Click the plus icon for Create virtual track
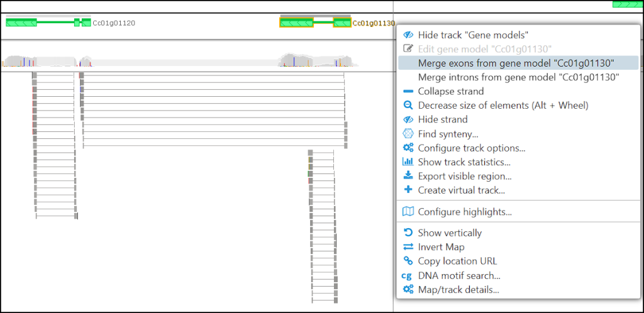 tap(408, 190)
